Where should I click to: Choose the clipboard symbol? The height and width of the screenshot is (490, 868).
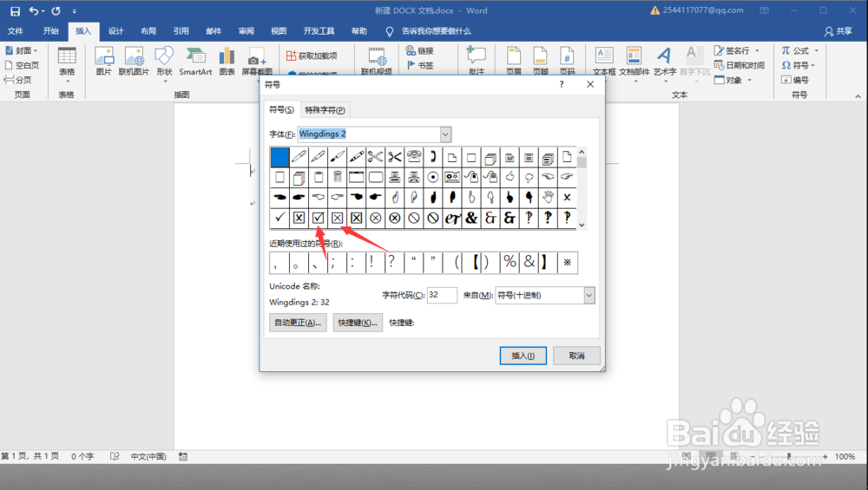point(318,178)
